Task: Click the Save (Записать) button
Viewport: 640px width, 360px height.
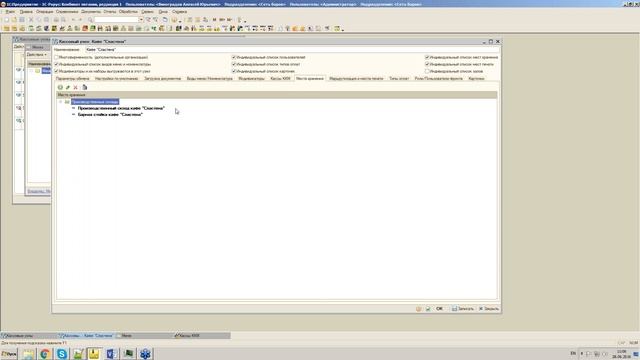Action: (x=463, y=309)
